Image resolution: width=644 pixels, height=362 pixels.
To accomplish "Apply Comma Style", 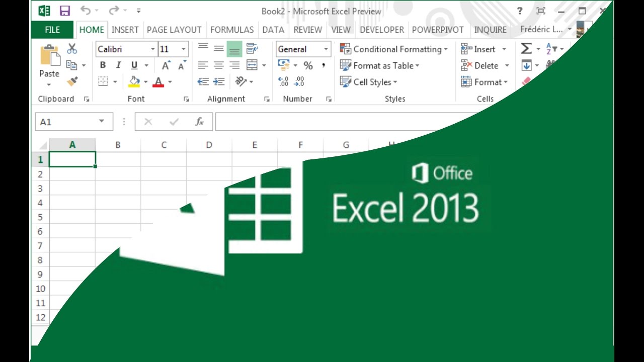I will (324, 65).
